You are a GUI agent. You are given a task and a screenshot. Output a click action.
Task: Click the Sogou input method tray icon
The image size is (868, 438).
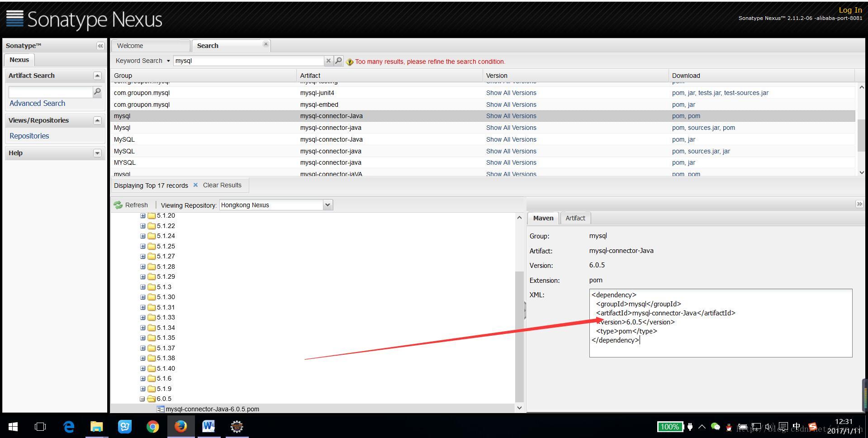click(812, 427)
